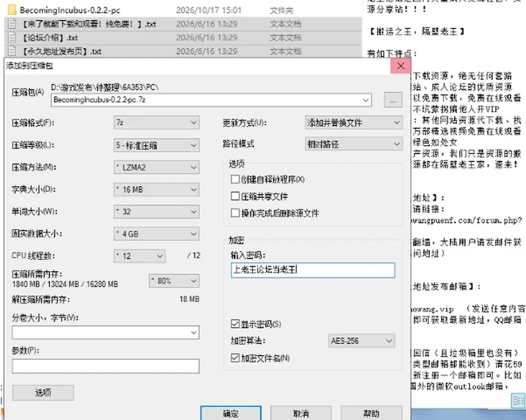This screenshot has width=526, height=420.
Task: Select the BecomingIncubus-0.2.2-pc folder name
Action: 70,10
